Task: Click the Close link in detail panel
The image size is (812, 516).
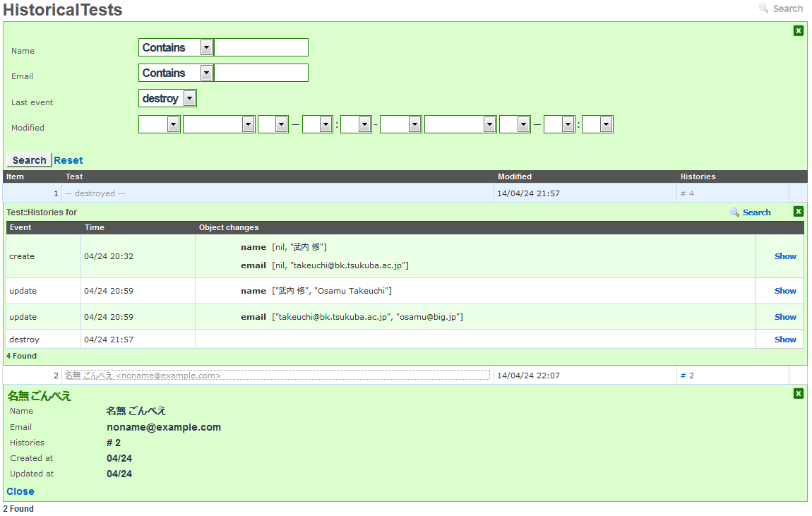Action: 20,491
